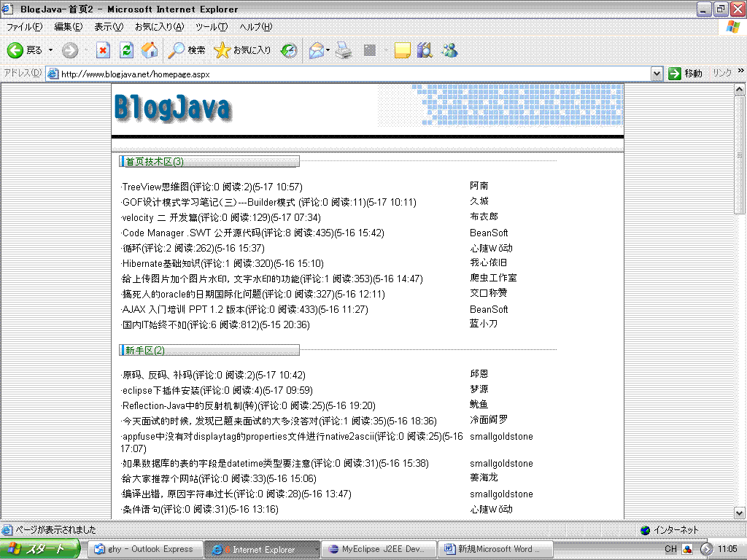Open the Research books icon
747x560 pixels.
pyautogui.click(x=425, y=50)
